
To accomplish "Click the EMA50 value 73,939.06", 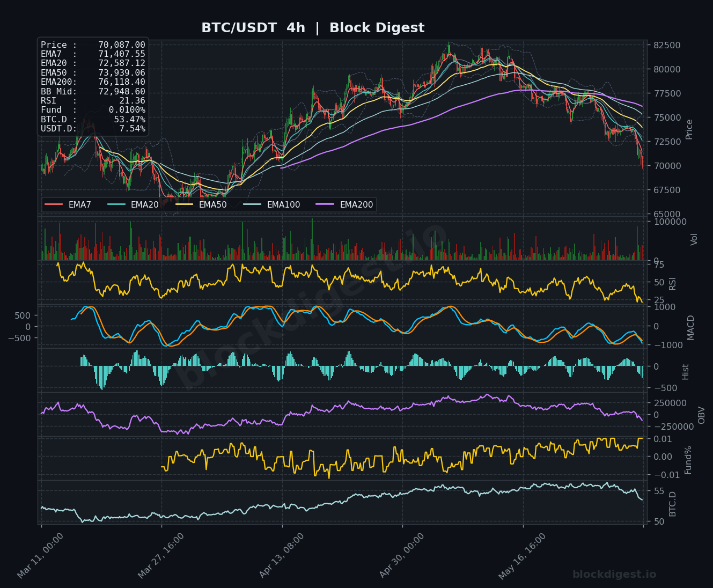I will coord(122,73).
